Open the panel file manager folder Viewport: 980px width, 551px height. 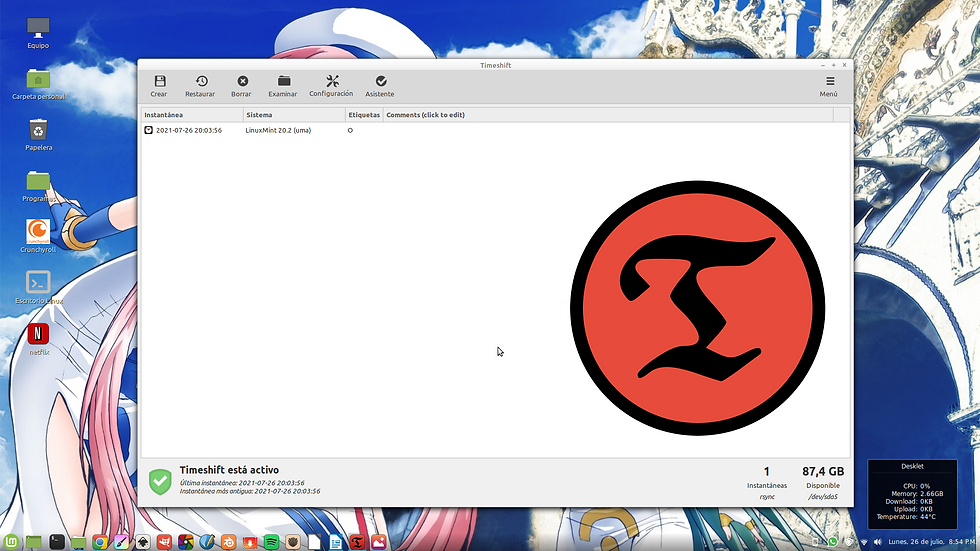(78, 542)
